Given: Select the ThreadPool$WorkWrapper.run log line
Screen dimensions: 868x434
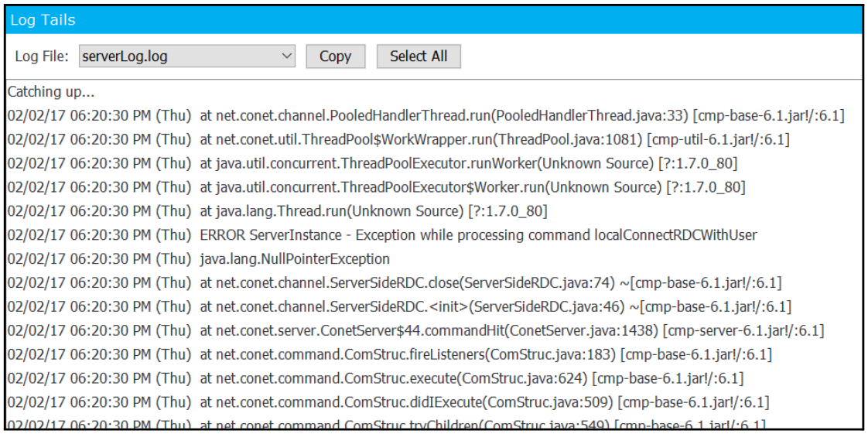Looking at the screenshot, I should point(398,139).
